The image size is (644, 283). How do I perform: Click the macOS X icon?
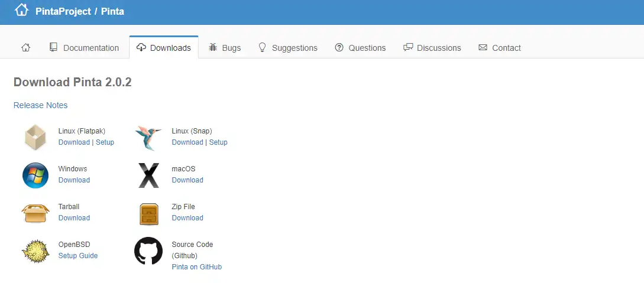point(148,175)
